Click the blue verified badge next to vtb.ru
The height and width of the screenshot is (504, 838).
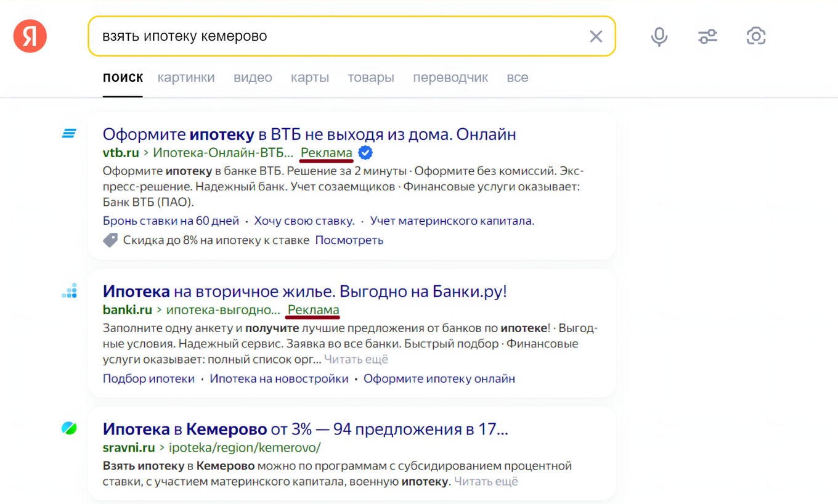(x=365, y=153)
